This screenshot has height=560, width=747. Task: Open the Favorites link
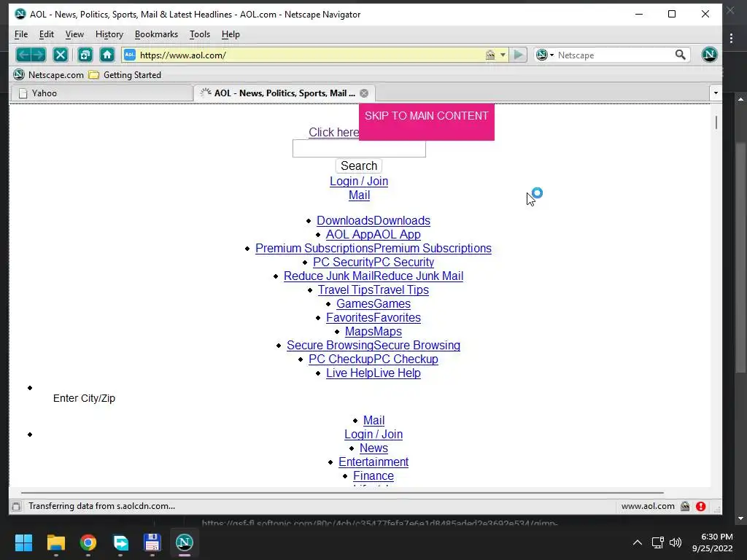pos(373,317)
